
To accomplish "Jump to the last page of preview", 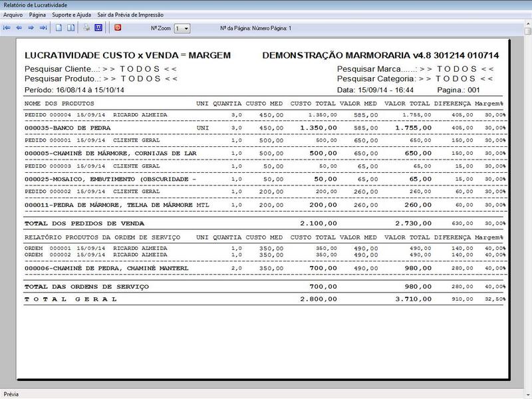I will [43, 28].
